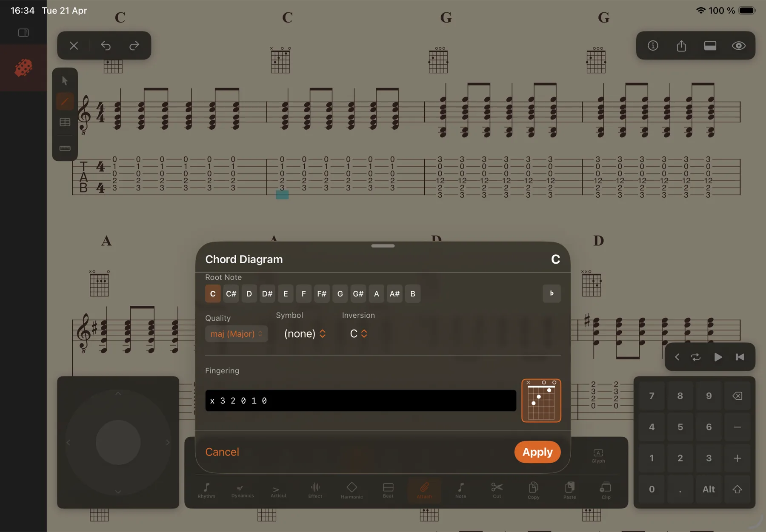The width and height of the screenshot is (766, 532).
Task: Open the Symbol (none) dropdown
Action: [x=305, y=334]
